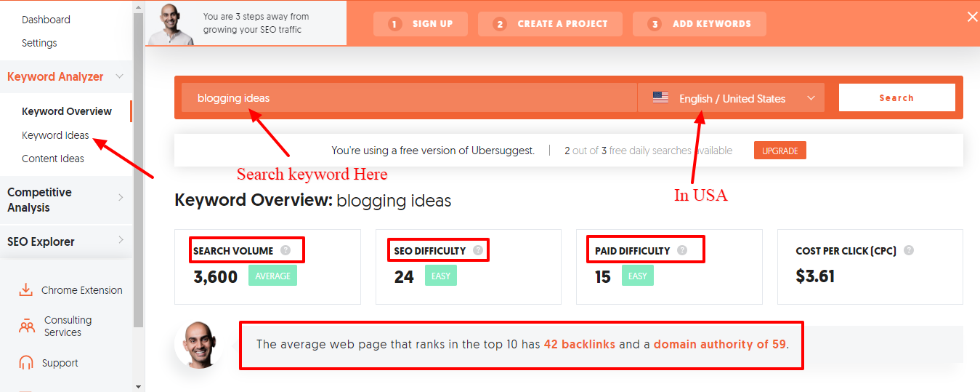Click the domain authority of 59 link
980x392 pixels.
[x=720, y=344]
